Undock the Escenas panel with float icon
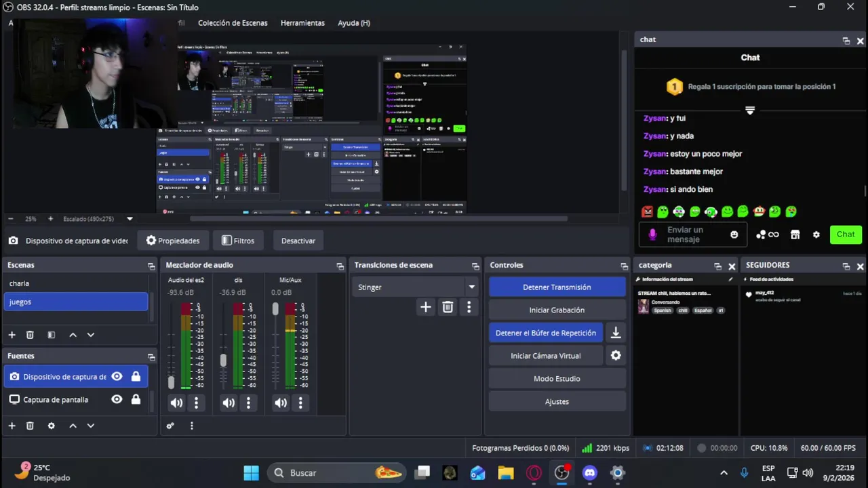Screen dimensions: 868x488 point(151,266)
